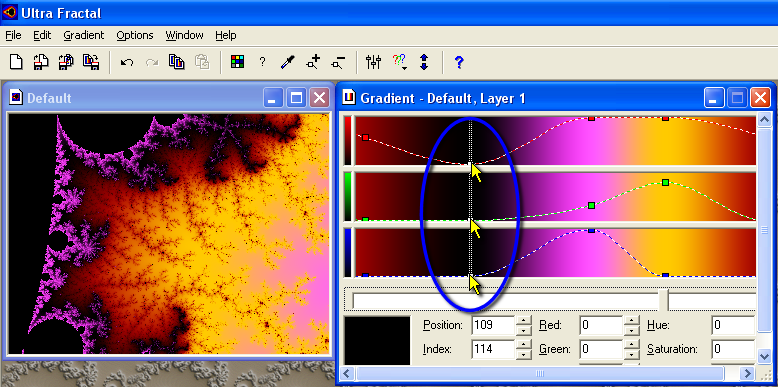Select the green control point in the pink area

(x=591, y=205)
